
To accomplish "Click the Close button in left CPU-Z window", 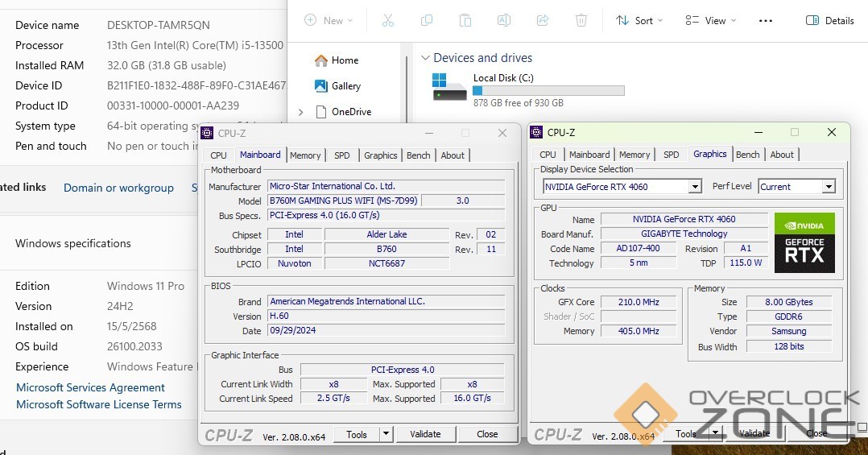I will [487, 435].
